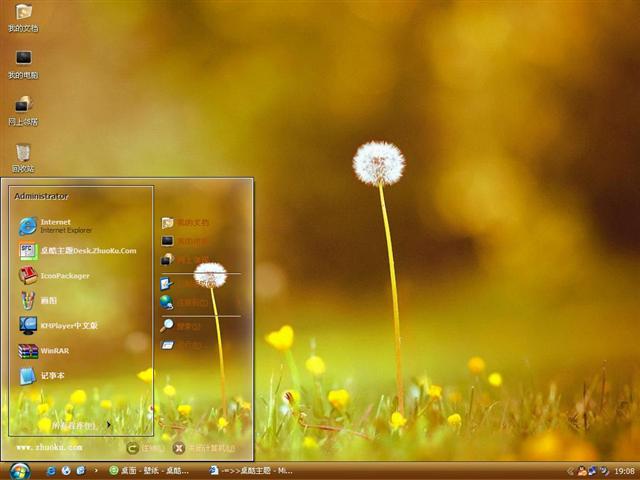This screenshot has height=480, width=640.
Task: Select the 回收站 recycle bin desktop icon
Action: tap(23, 158)
